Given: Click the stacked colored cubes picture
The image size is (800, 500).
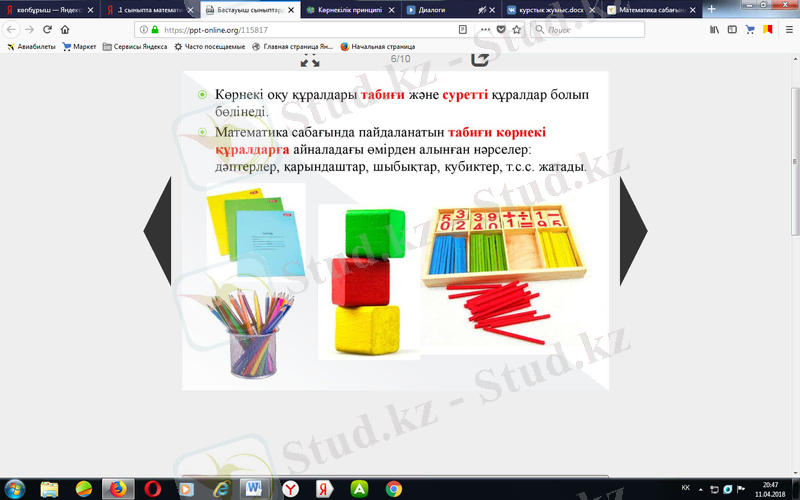Looking at the screenshot, I should (368, 282).
